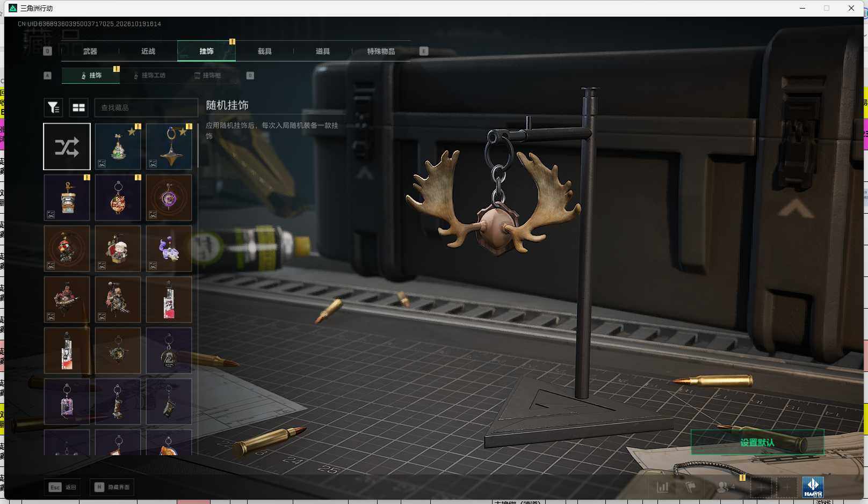
Task: Click the Esc 返回 button
Action: coord(63,487)
